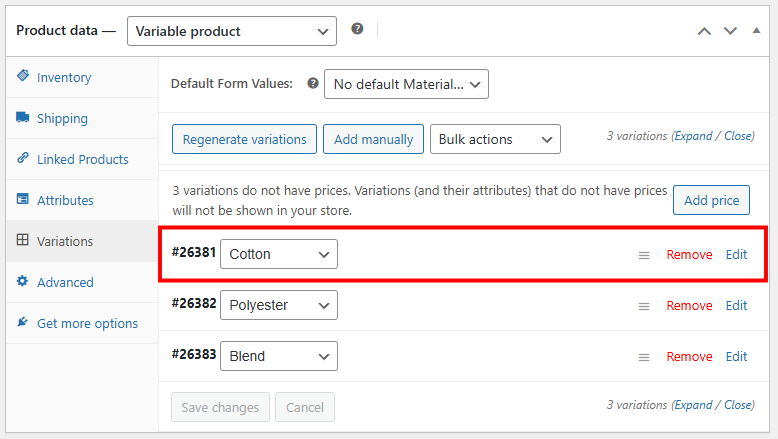
Task: Click bottom Expand variations link
Action: tap(693, 405)
